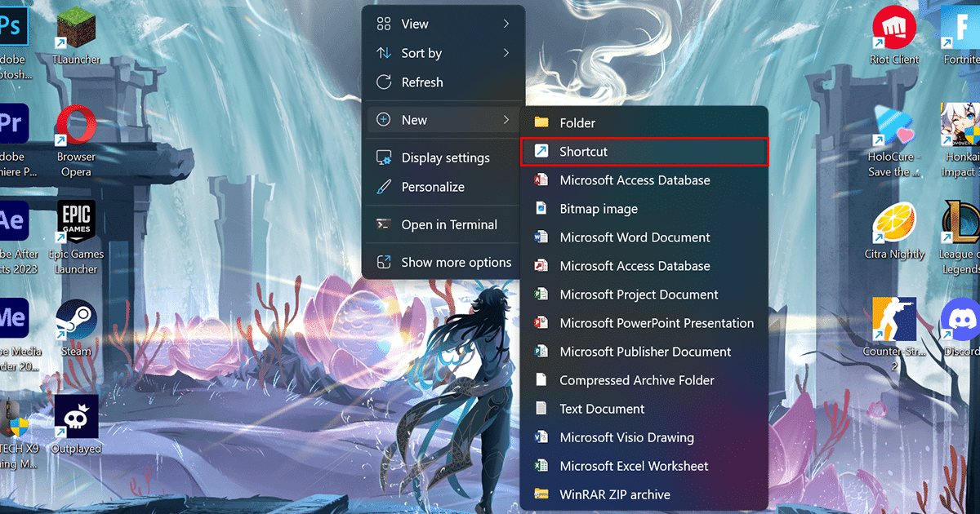Create a new Microsoft Word Document

click(644, 237)
